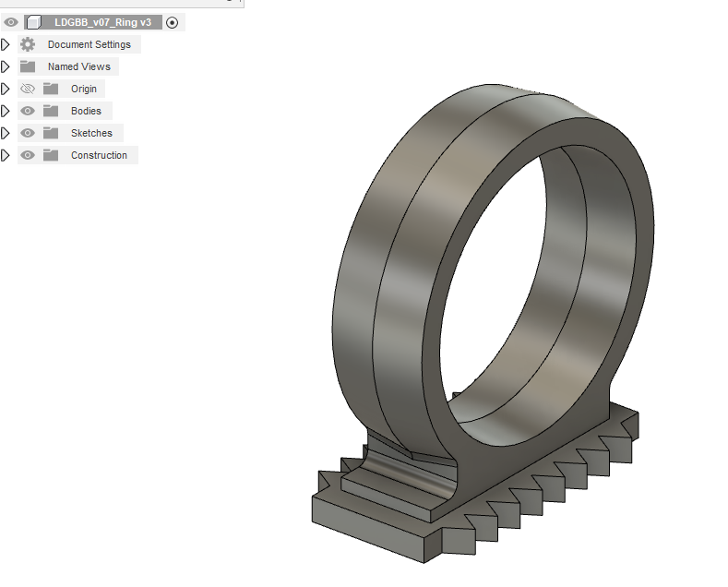Expand the Named Views node

click(x=6, y=66)
